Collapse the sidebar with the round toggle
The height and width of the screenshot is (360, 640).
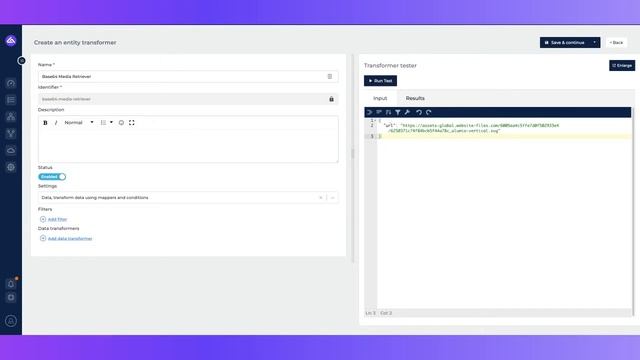22,60
